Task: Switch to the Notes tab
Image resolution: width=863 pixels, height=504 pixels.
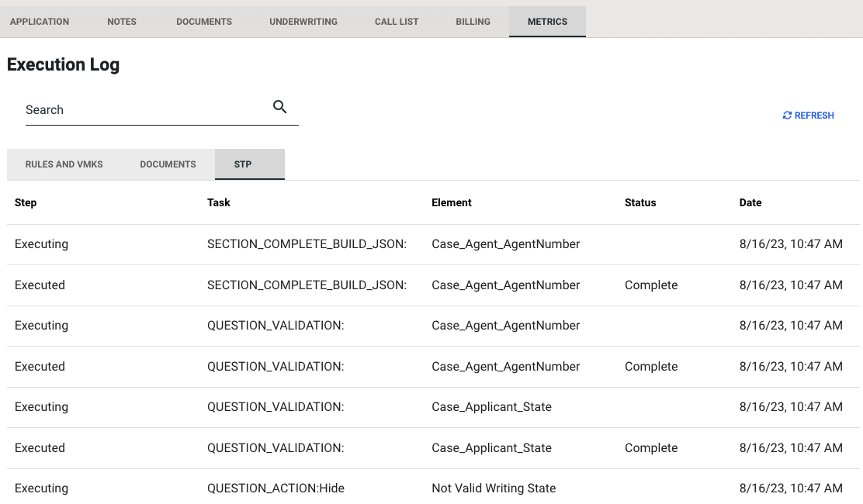Action: tap(122, 22)
